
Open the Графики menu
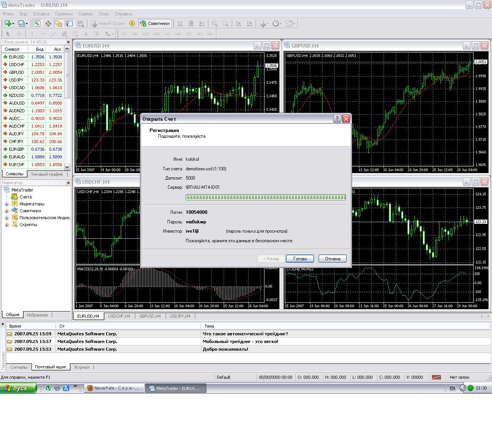(64, 13)
